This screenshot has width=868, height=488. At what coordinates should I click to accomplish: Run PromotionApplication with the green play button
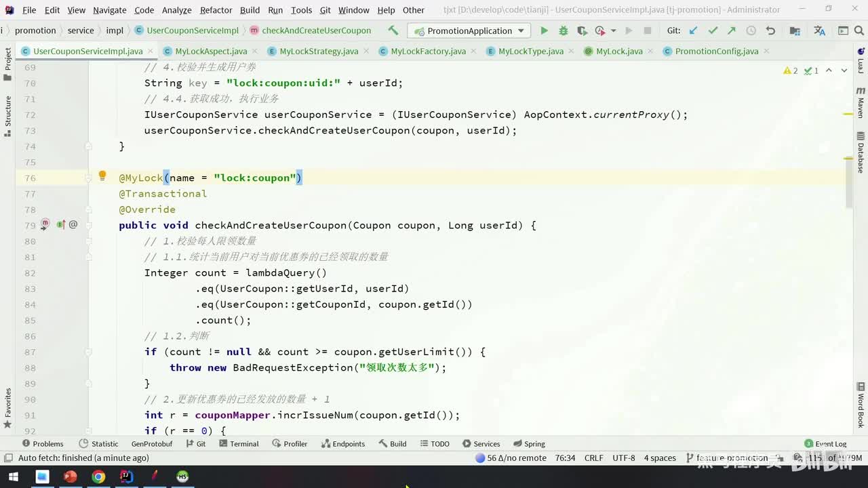(544, 30)
